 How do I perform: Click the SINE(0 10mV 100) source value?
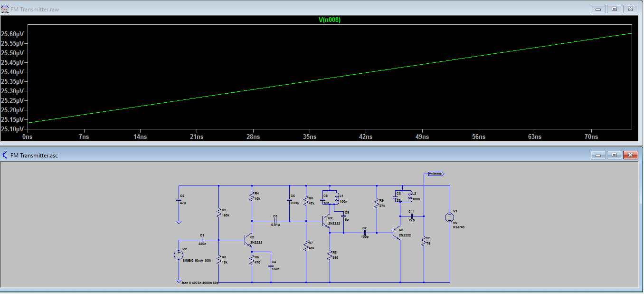(197, 260)
